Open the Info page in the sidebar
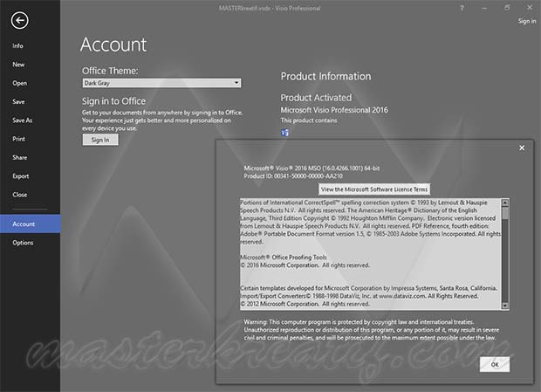The height and width of the screenshot is (392, 541). (x=17, y=46)
